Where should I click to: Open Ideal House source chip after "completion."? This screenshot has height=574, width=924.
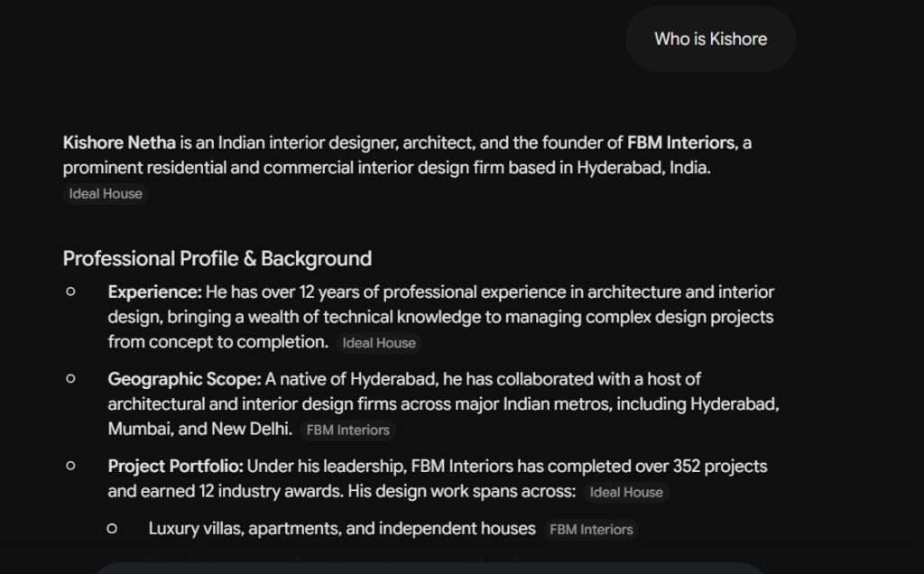click(x=379, y=343)
